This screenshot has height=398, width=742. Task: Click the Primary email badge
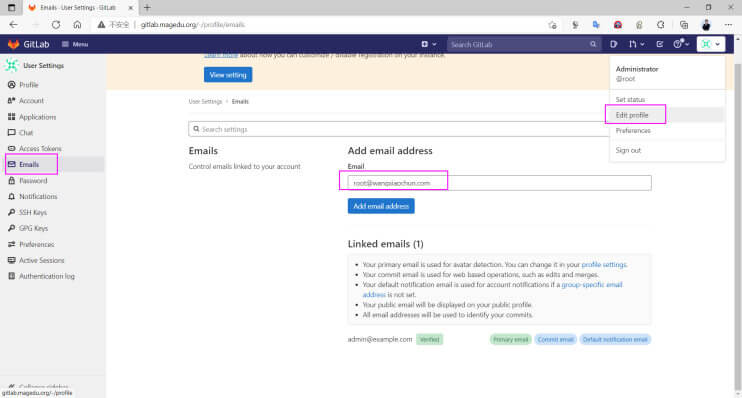click(x=510, y=339)
